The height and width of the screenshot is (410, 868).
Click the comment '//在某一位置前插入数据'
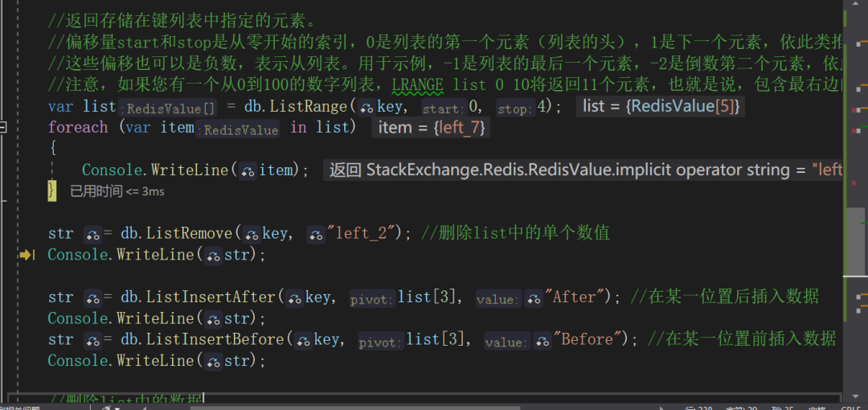pyautogui.click(x=741, y=339)
